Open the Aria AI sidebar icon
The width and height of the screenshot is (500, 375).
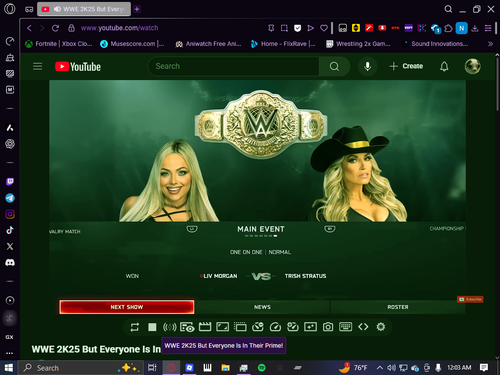(10, 128)
